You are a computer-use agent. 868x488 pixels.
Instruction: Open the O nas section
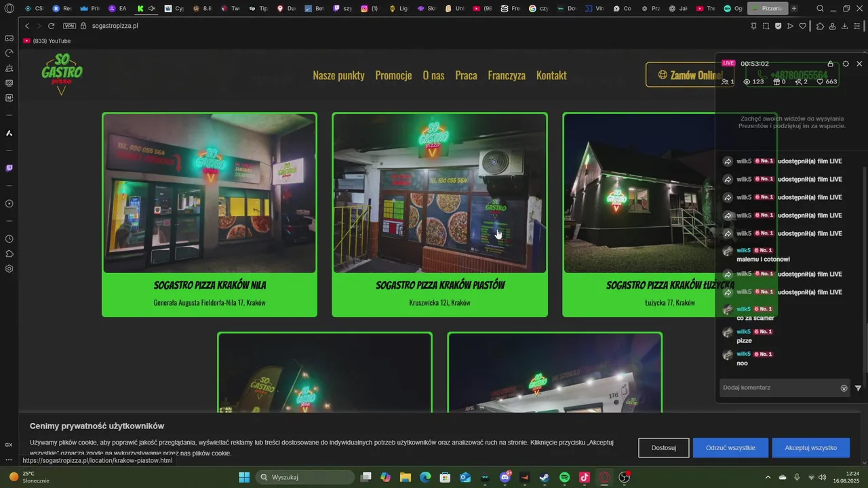[x=433, y=75]
